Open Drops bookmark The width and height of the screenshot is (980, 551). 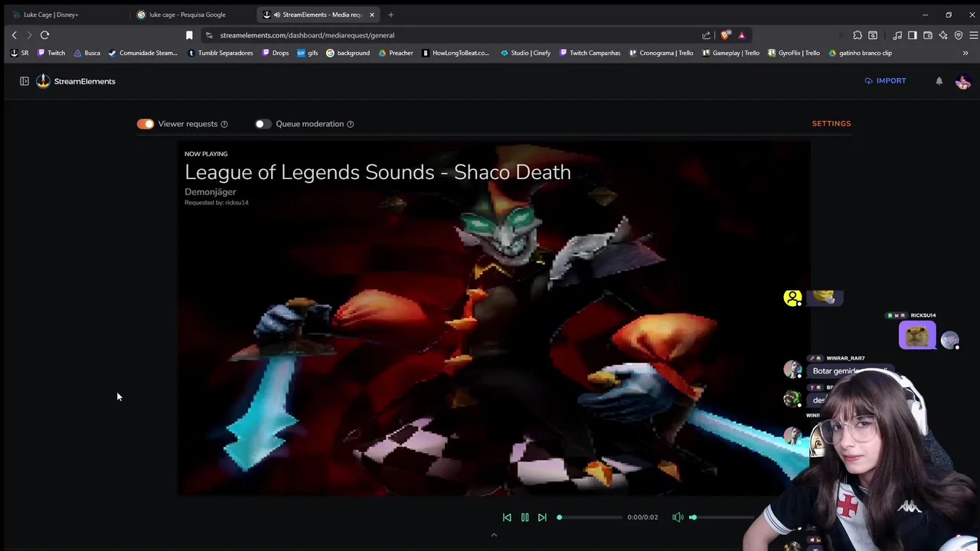[276, 53]
